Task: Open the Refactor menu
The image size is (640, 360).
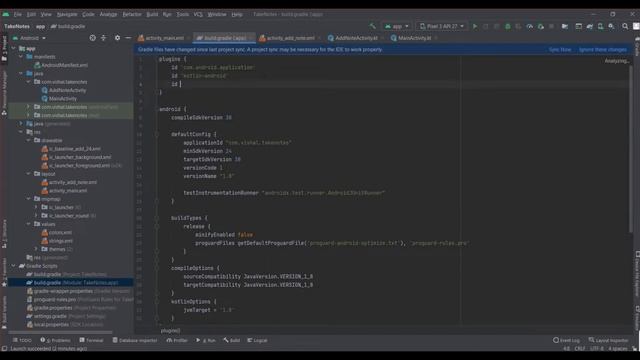Action: [132, 14]
